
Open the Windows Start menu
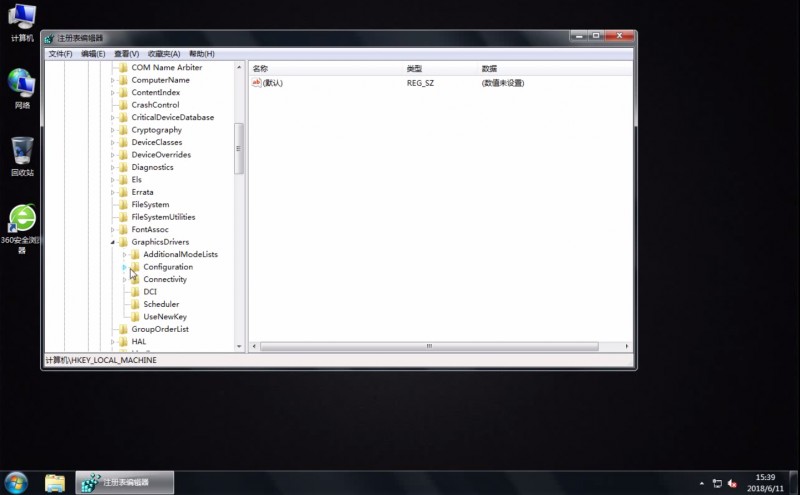[x=16, y=482]
